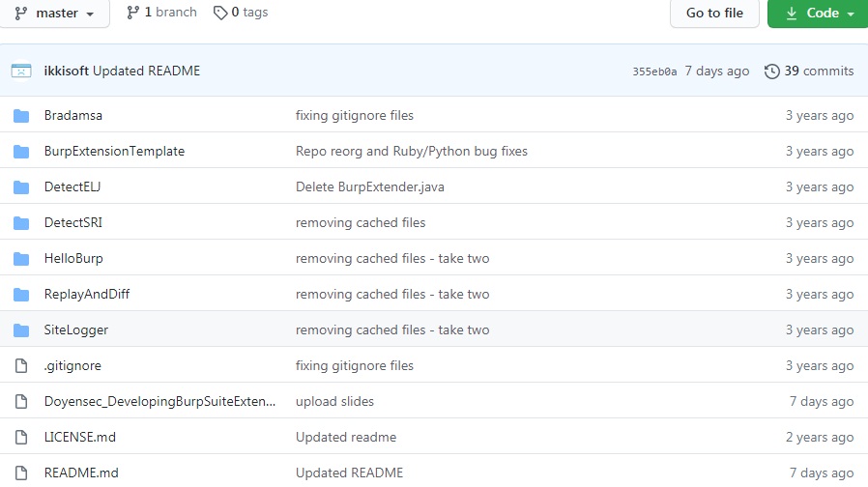Click the .gitignore file icon

tap(21, 366)
